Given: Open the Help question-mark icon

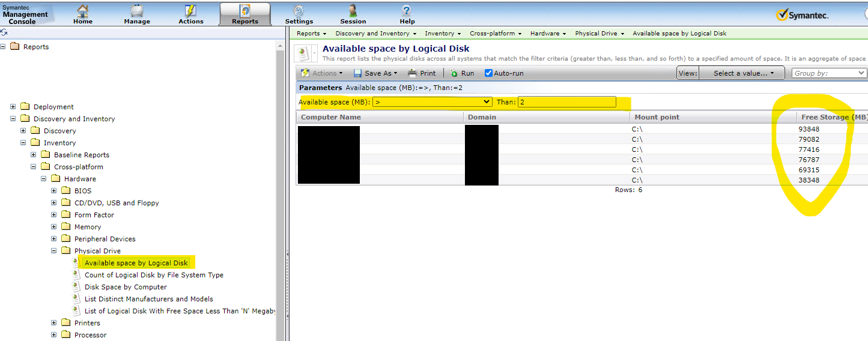Looking at the screenshot, I should (407, 11).
